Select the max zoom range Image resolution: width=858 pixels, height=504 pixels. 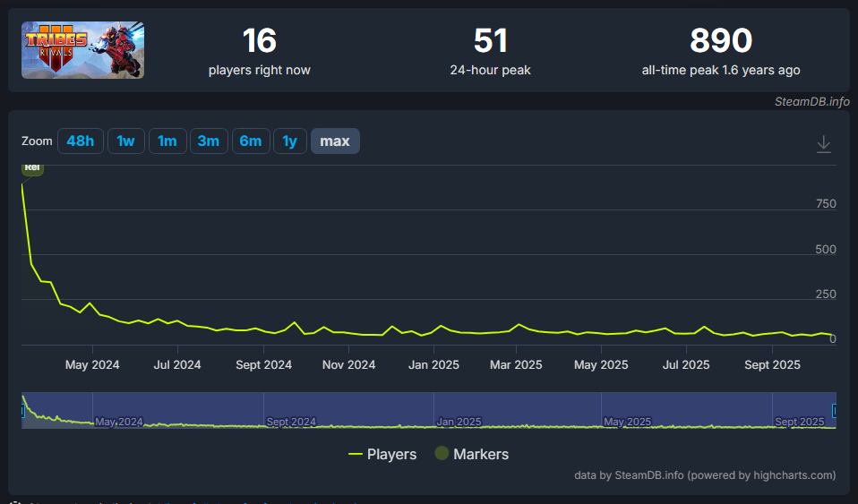click(x=335, y=141)
